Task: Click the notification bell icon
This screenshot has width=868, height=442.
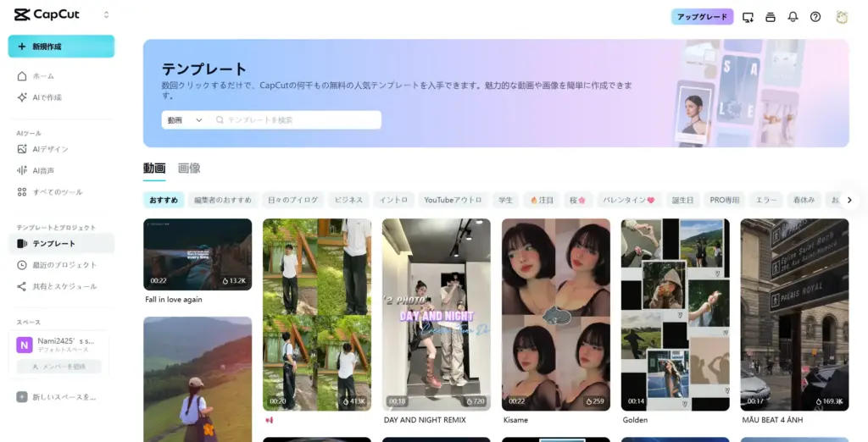Action: coord(793,17)
